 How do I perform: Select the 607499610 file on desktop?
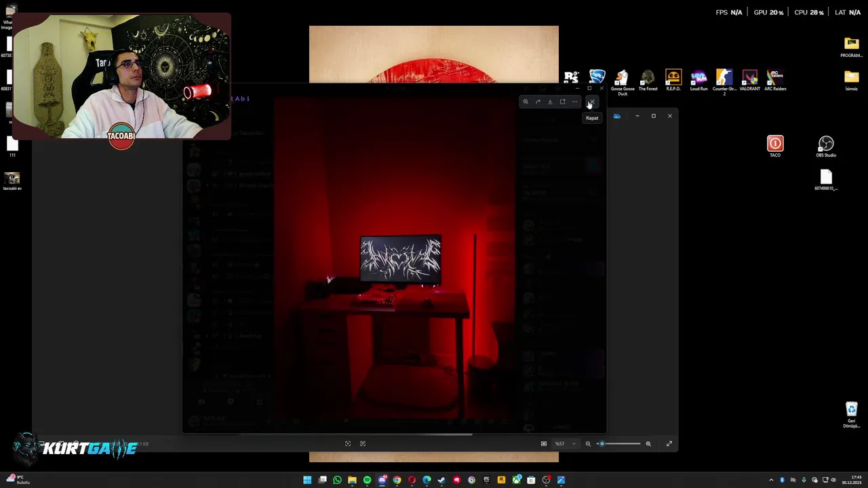826,180
